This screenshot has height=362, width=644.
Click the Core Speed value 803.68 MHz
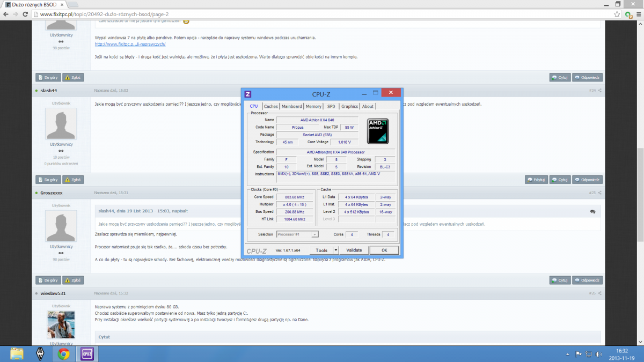(294, 197)
